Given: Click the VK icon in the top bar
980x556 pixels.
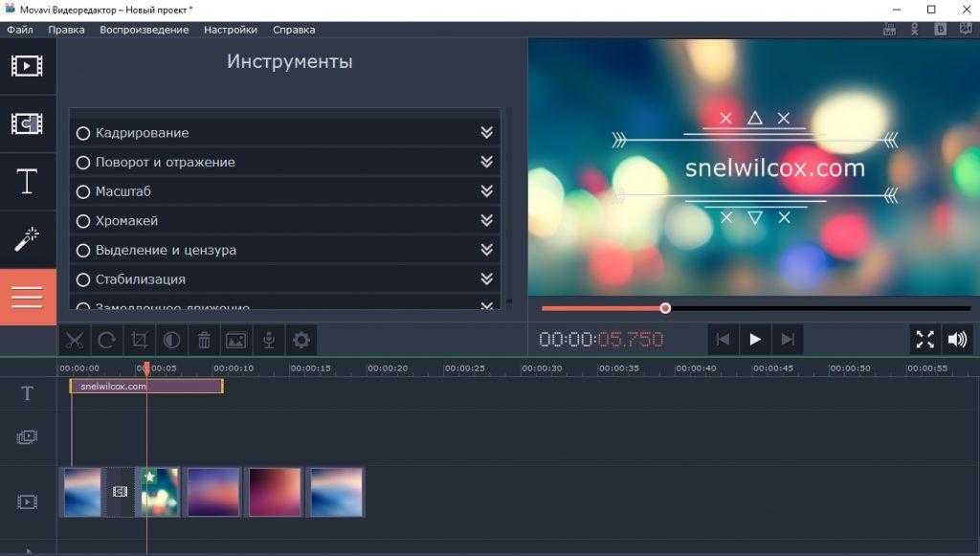Looking at the screenshot, I should click(941, 30).
